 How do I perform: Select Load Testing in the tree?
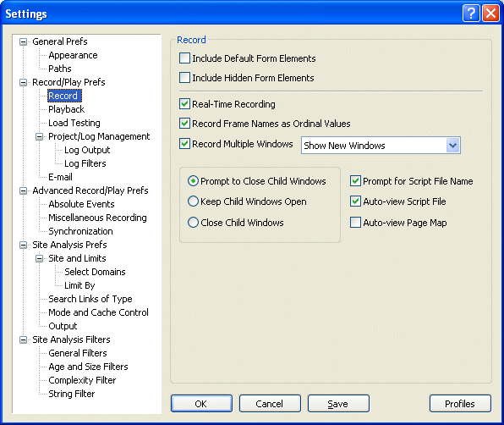pos(74,123)
